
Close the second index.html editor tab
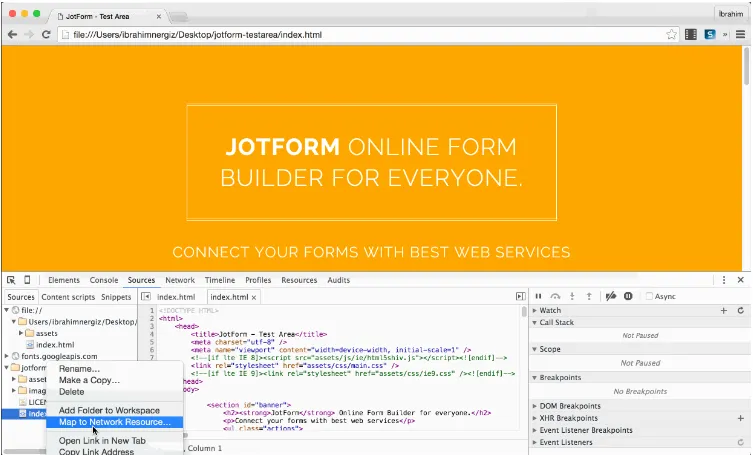coord(254,297)
